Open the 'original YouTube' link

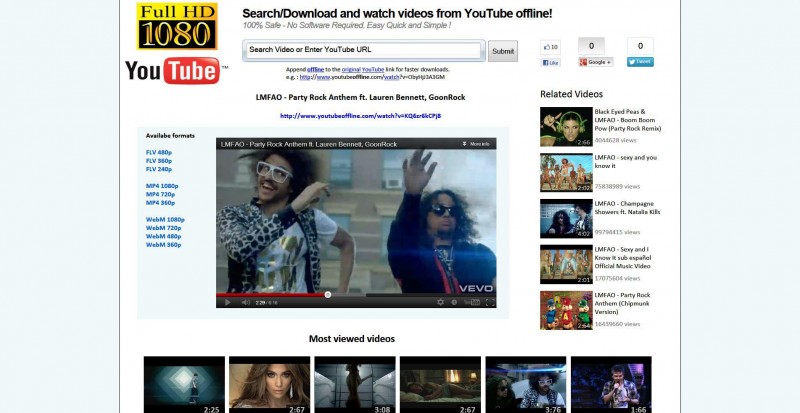point(363,69)
